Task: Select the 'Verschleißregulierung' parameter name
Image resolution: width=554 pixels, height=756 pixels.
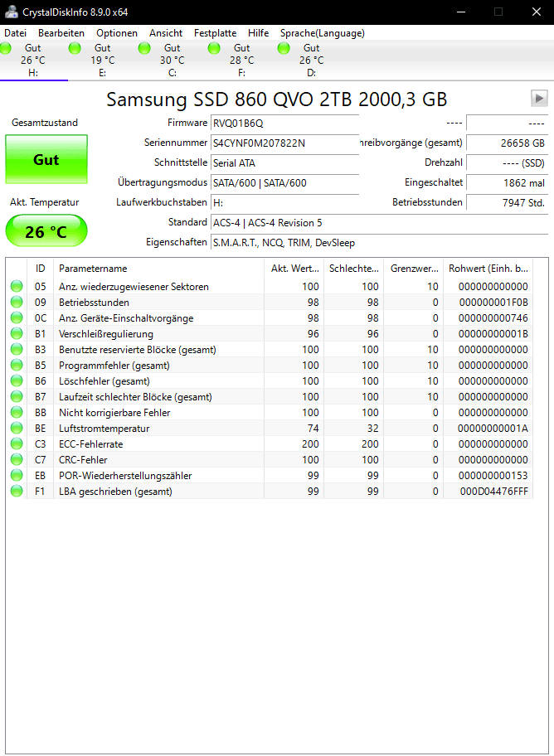Action: pos(106,334)
